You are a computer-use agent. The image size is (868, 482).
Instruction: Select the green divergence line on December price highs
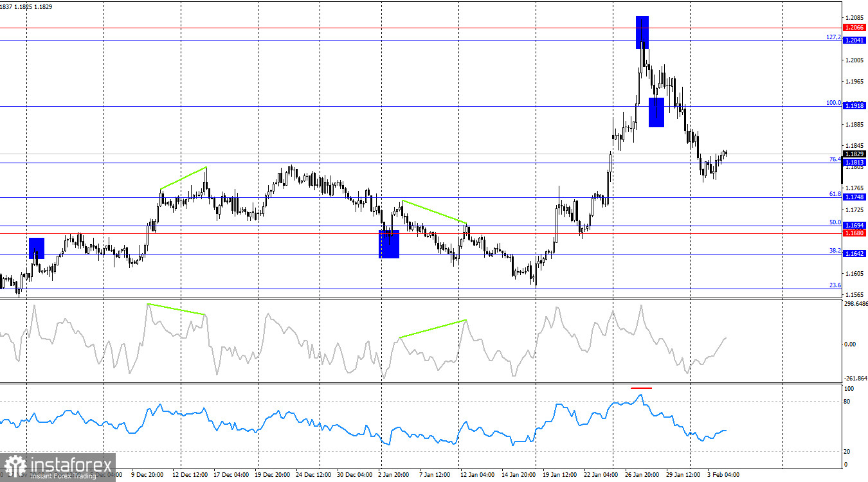[x=183, y=178]
